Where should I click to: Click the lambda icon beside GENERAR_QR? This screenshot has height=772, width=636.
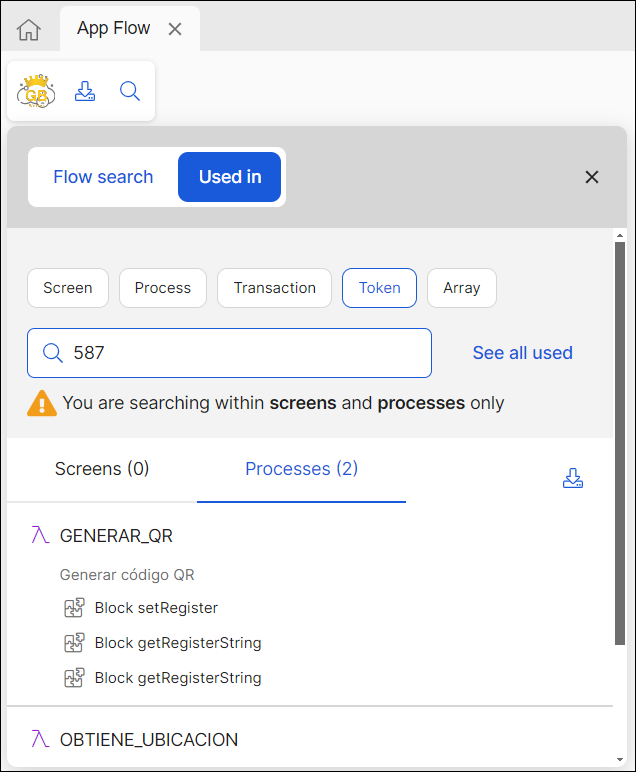coord(40,536)
